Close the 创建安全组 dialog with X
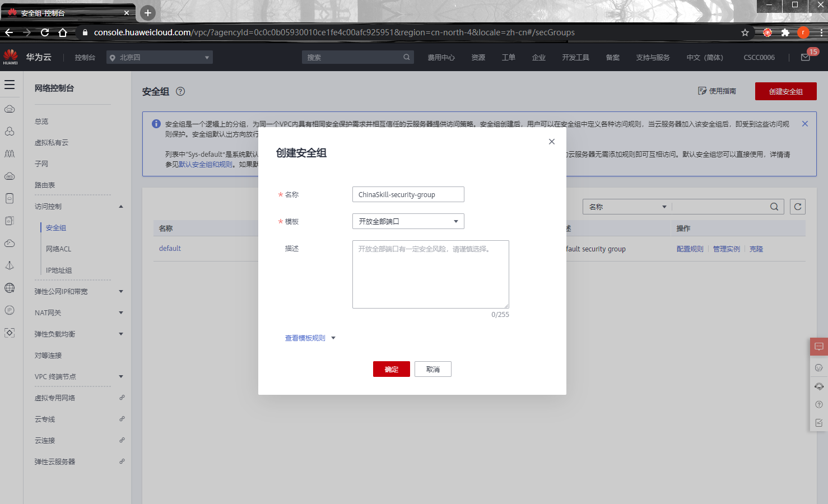Viewport: 828px width, 504px height. click(552, 142)
